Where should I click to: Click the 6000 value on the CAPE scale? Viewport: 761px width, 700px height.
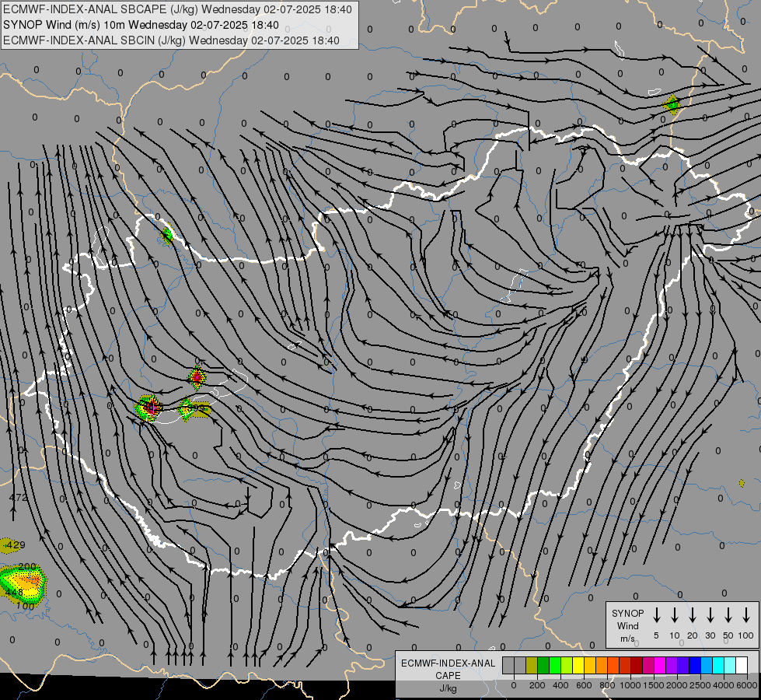tap(746, 685)
